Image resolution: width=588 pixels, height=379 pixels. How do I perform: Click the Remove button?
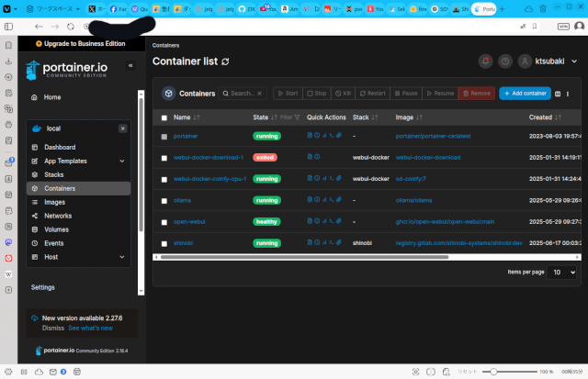pos(476,94)
